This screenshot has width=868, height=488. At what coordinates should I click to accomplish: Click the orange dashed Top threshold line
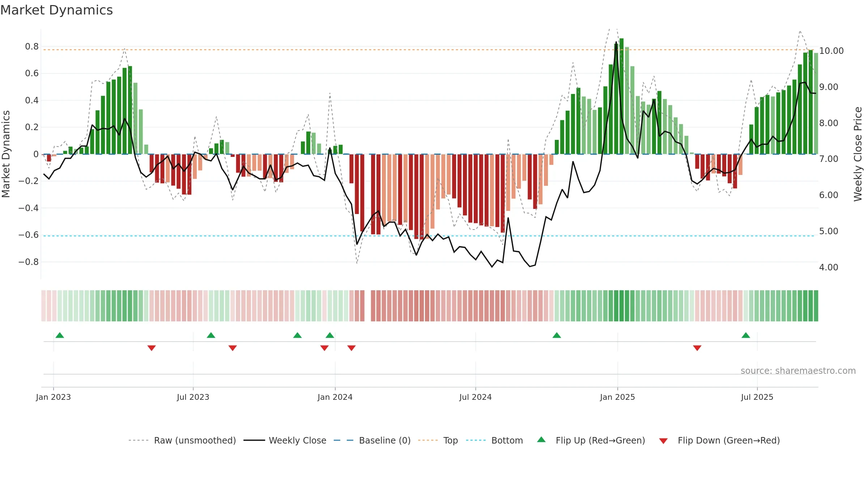coord(429,50)
